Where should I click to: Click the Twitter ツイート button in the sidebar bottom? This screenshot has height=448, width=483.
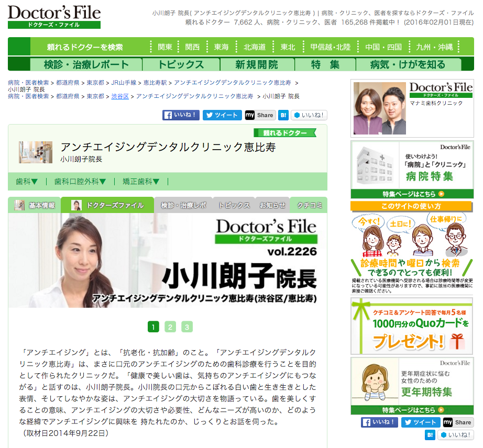pos(421,422)
